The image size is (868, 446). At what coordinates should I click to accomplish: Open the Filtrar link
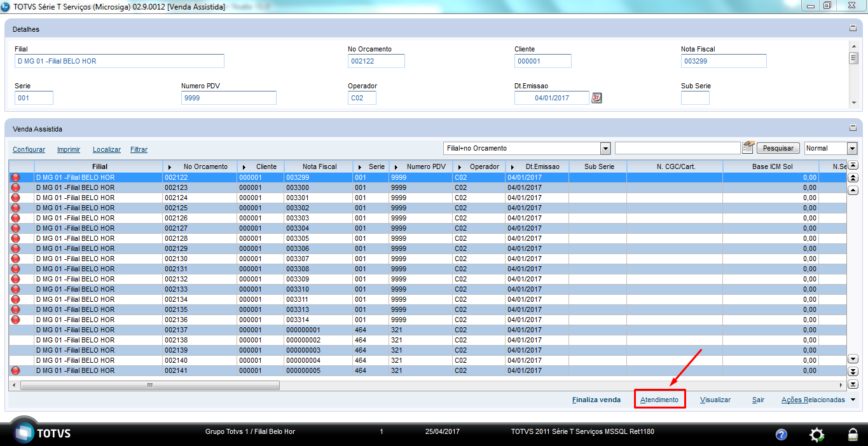pos(139,149)
